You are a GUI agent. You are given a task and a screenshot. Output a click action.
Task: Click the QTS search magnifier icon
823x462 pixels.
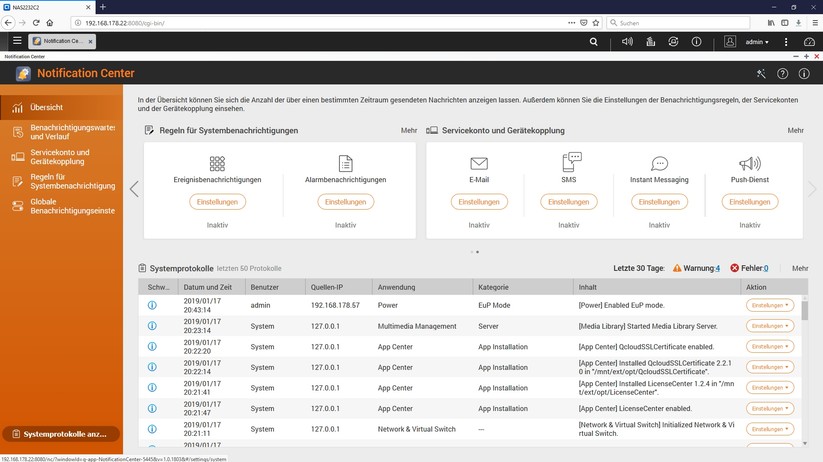click(594, 41)
